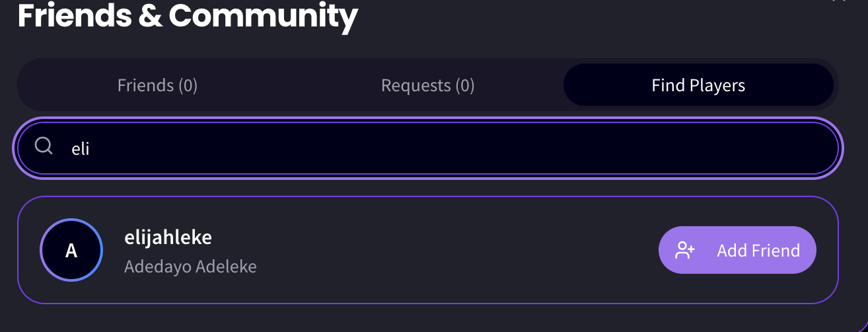The width and height of the screenshot is (868, 332).
Task: Select the elijahleke search result card
Action: click(428, 250)
